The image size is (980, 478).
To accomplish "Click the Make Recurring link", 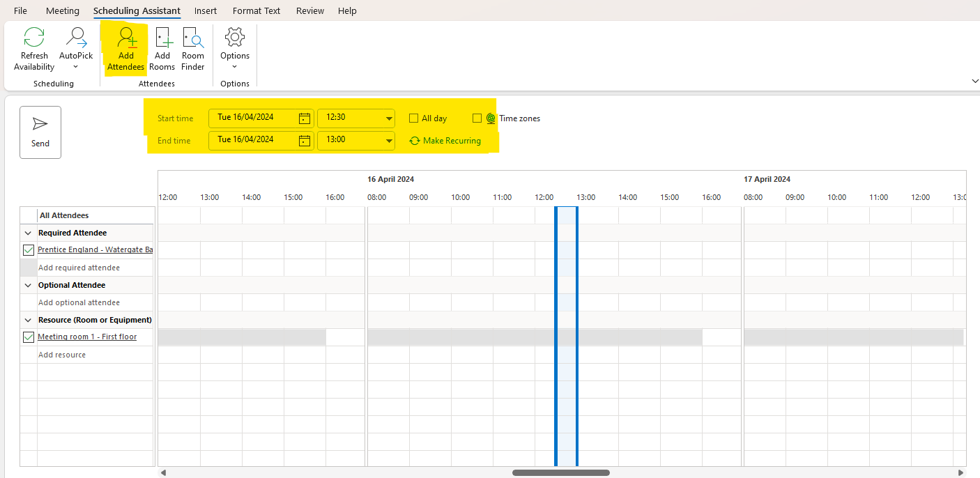I will point(451,141).
